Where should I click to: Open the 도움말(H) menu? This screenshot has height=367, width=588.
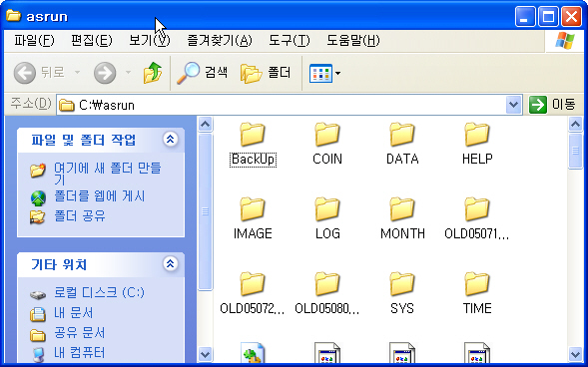click(352, 41)
